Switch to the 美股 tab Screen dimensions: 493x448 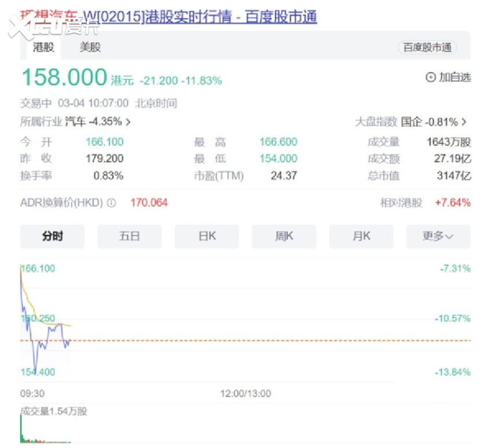(90, 47)
